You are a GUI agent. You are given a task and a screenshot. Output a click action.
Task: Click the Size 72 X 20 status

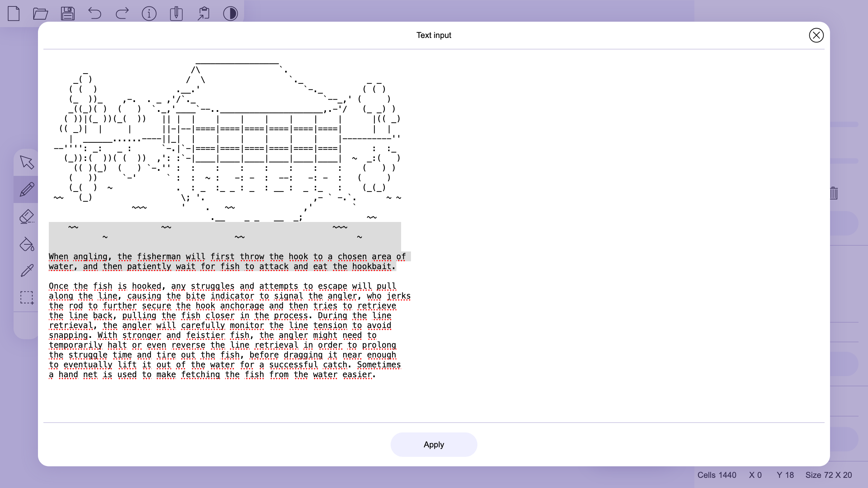[829, 475]
